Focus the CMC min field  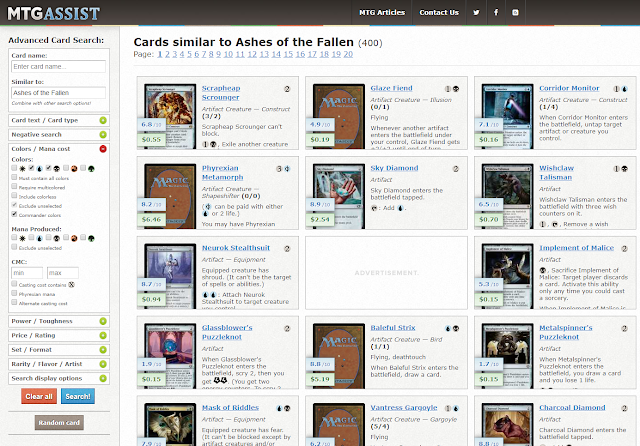(27, 273)
